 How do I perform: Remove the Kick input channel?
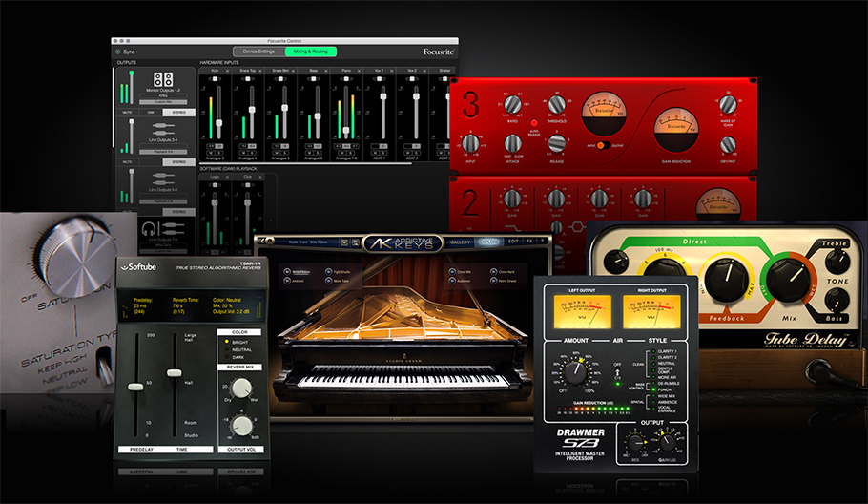(228, 71)
